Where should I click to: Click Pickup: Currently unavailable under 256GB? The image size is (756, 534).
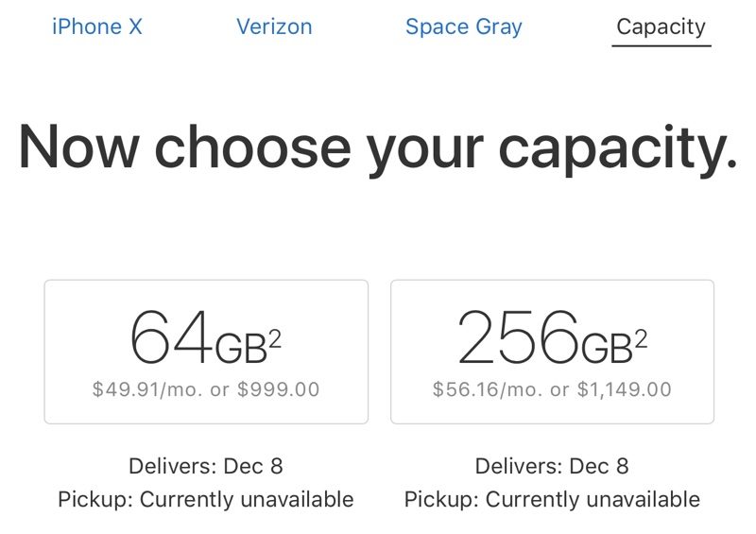point(552,499)
